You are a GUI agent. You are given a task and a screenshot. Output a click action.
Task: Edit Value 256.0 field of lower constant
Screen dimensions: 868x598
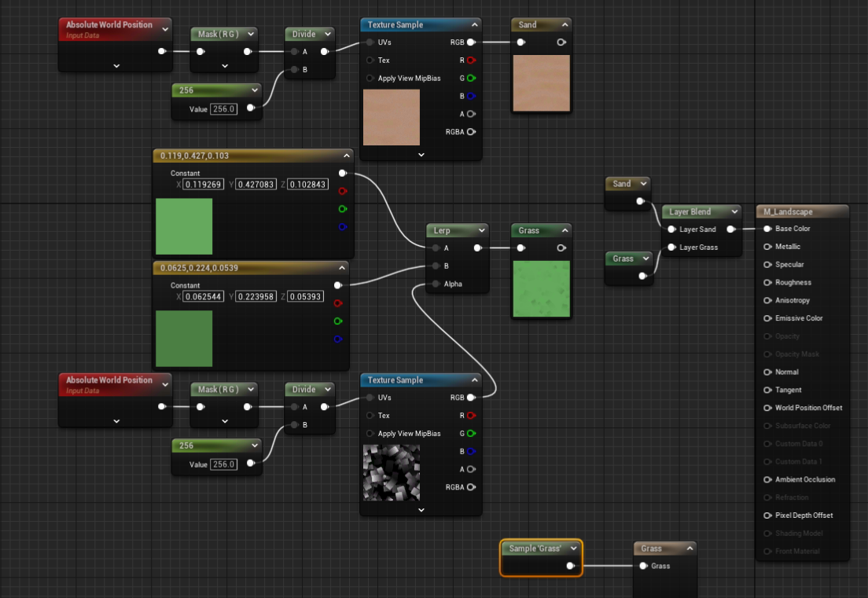coord(223,464)
